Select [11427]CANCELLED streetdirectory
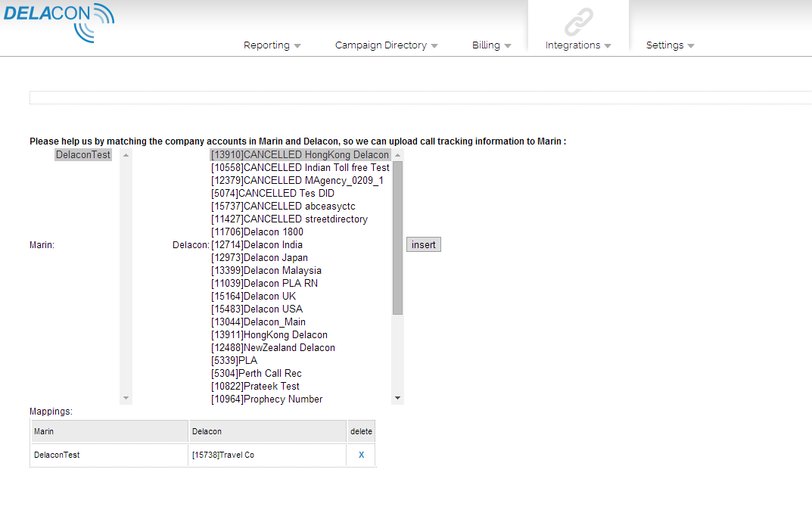812x519 pixels. click(x=300, y=219)
